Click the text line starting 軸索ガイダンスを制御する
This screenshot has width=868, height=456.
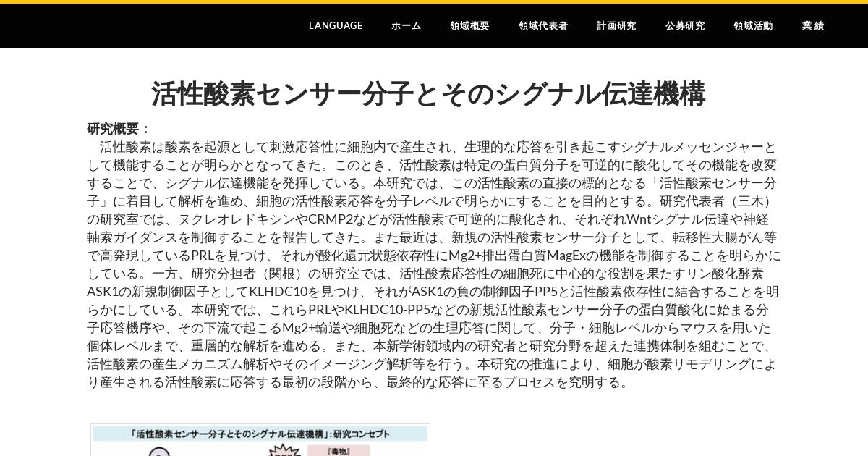point(432,237)
